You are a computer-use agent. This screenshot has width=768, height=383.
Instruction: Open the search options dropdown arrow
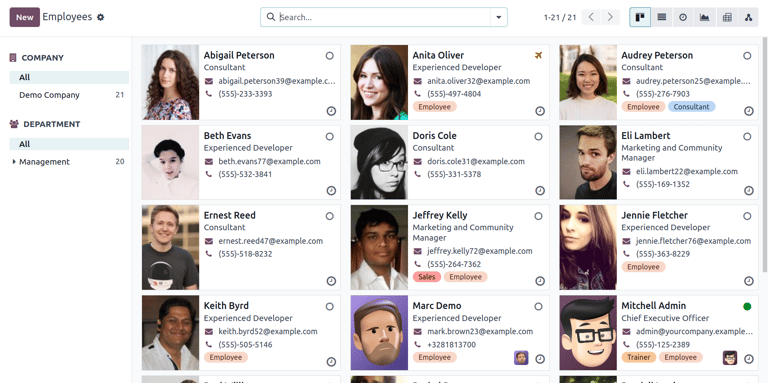tap(499, 17)
